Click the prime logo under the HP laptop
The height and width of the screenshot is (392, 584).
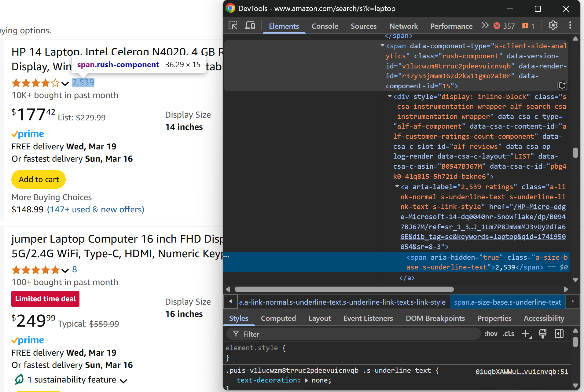pyautogui.click(x=28, y=134)
